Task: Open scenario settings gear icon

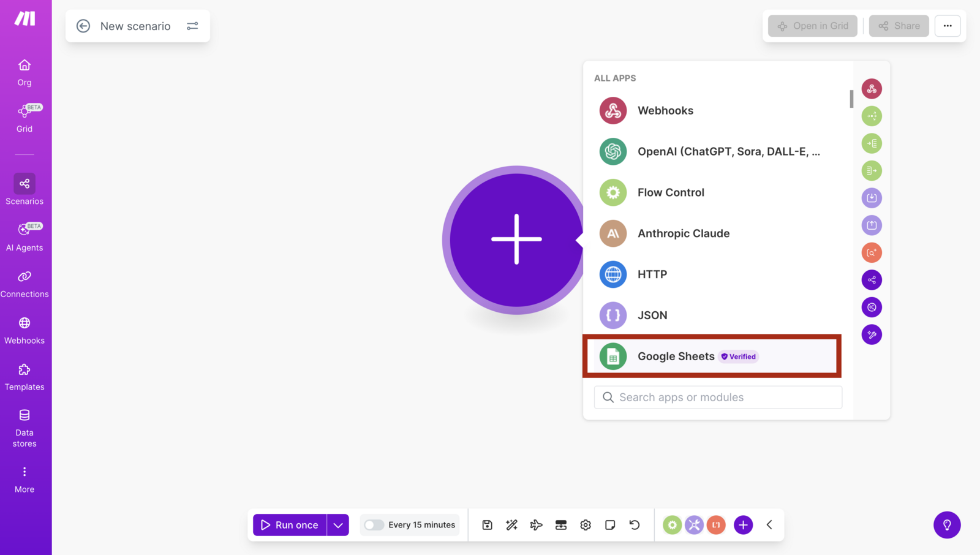Action: point(586,525)
